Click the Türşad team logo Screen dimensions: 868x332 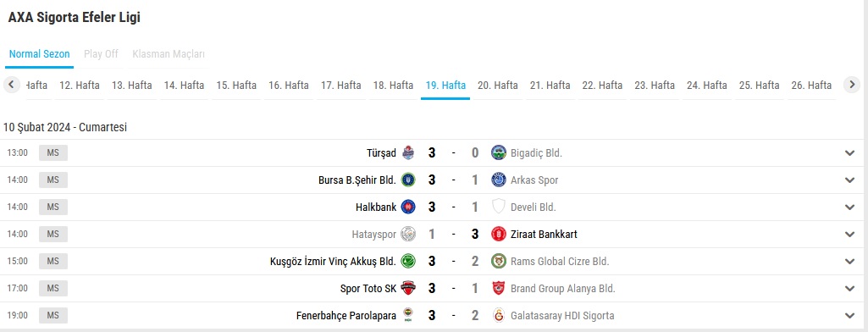pos(408,152)
